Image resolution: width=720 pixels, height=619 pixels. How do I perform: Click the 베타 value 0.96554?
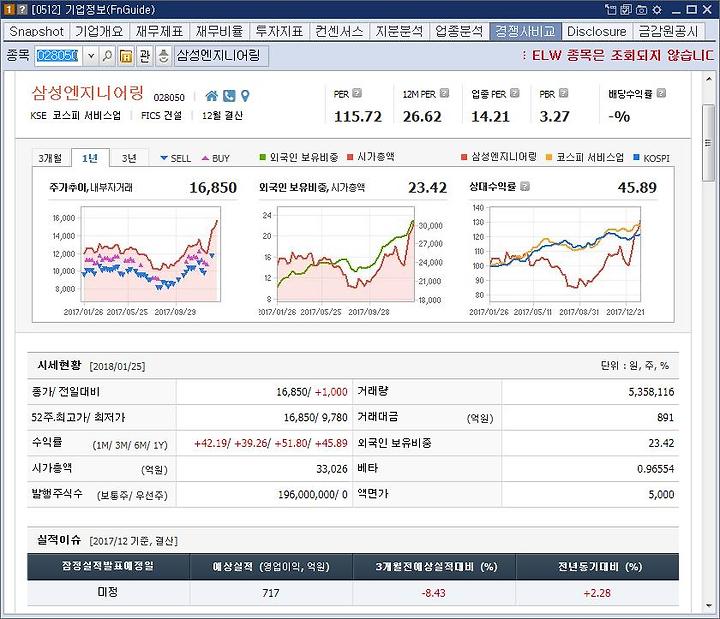[655, 469]
